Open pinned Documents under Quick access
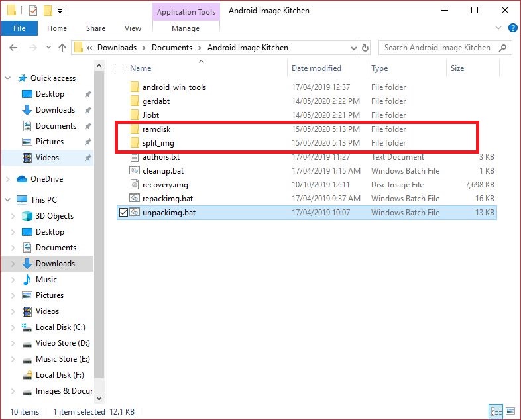 56,126
